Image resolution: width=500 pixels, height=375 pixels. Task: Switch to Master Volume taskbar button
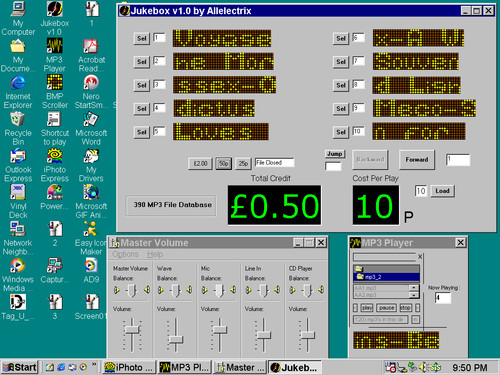tap(240, 367)
